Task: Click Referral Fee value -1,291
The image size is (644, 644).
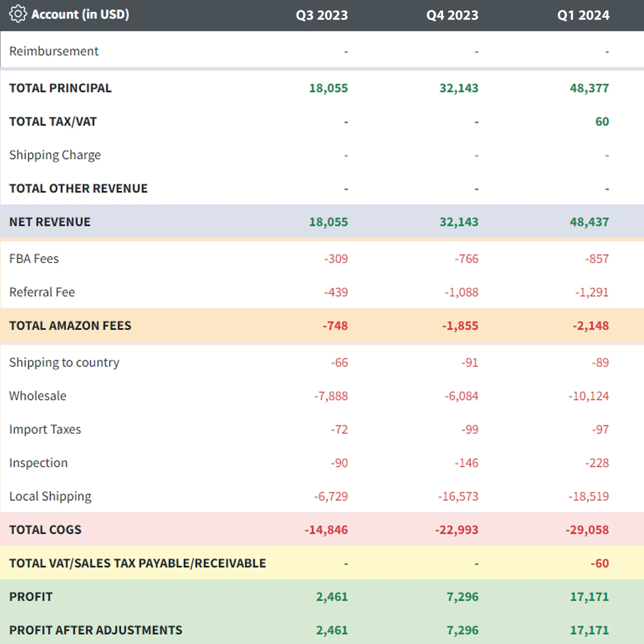Action: pyautogui.click(x=592, y=292)
